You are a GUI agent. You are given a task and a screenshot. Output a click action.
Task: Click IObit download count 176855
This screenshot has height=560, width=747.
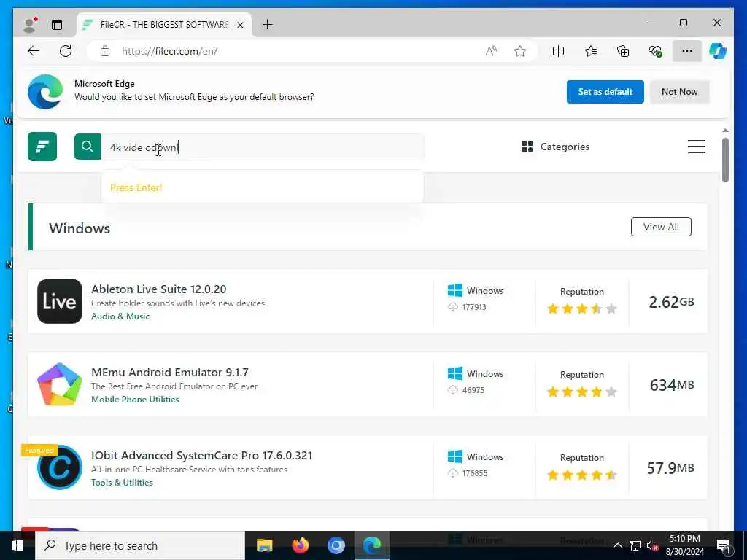pos(474,473)
